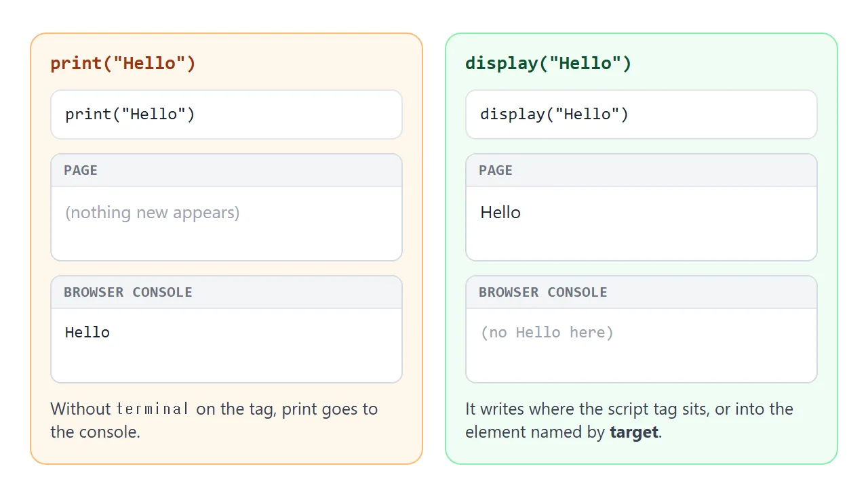Viewport: 868px width, 500px height.
Task: Select the print("Hello") code box
Action: pos(226,114)
